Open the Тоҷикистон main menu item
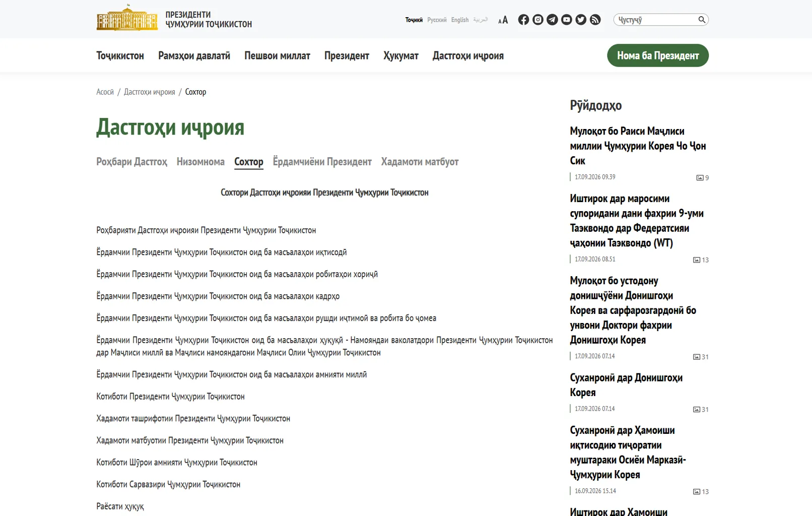 (x=120, y=56)
